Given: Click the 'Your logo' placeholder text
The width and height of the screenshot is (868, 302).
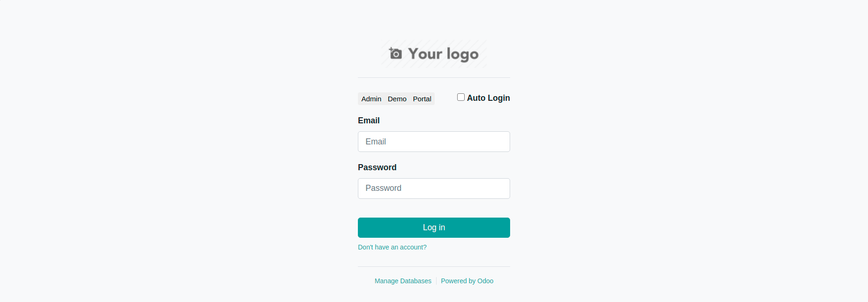Looking at the screenshot, I should click(x=443, y=54).
